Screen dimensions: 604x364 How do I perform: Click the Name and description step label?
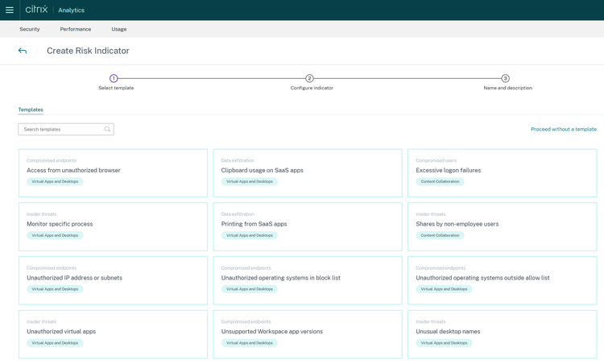(507, 88)
